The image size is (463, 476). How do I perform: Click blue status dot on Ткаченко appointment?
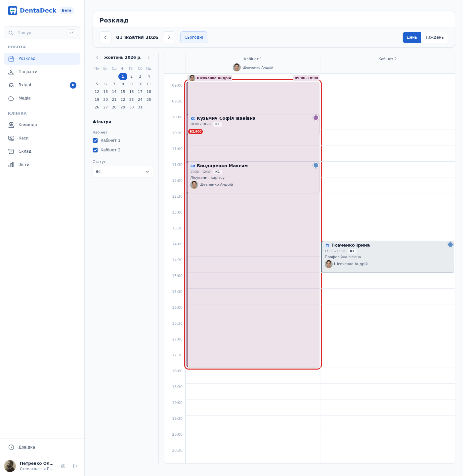pyautogui.click(x=450, y=245)
